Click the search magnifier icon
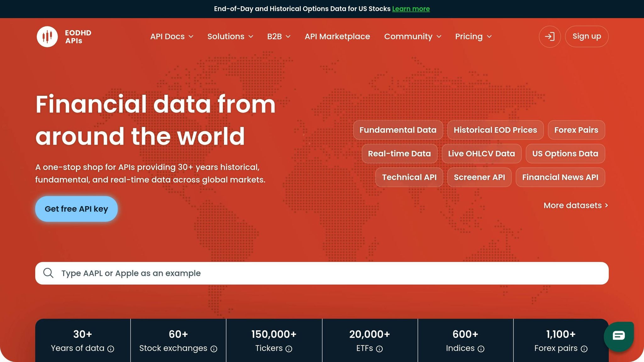 coord(48,273)
